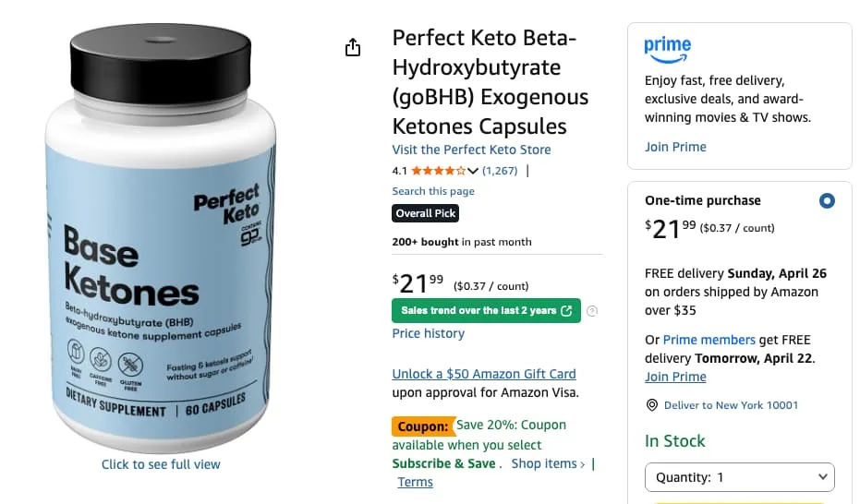The height and width of the screenshot is (504, 860).
Task: Click Join Prime in the Prime box
Action: (x=675, y=147)
